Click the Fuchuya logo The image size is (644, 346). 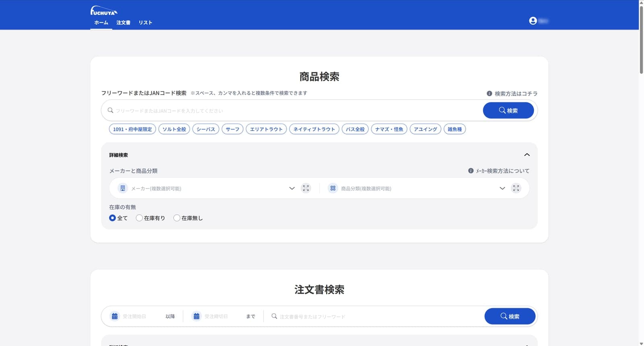pos(104,11)
